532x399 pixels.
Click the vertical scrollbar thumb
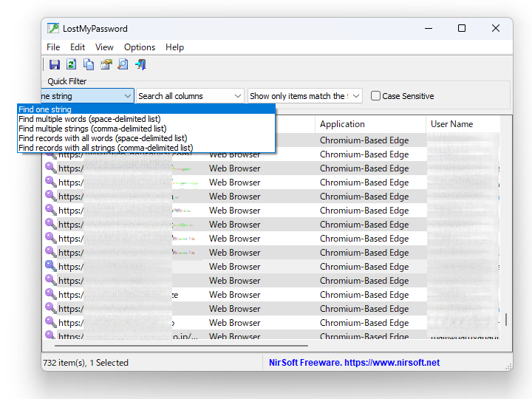click(x=506, y=319)
